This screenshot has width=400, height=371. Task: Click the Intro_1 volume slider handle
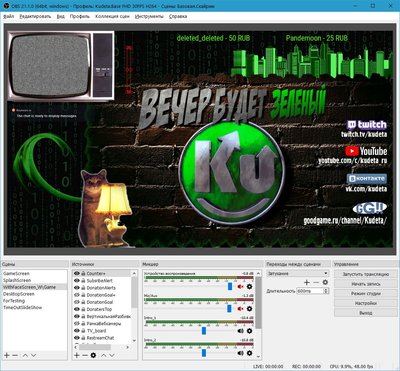coord(204,331)
